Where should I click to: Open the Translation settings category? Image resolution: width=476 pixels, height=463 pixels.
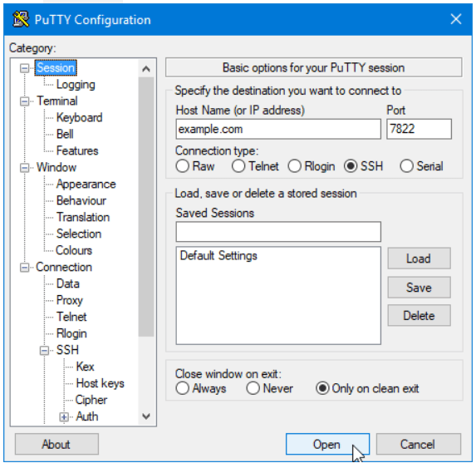(x=83, y=217)
